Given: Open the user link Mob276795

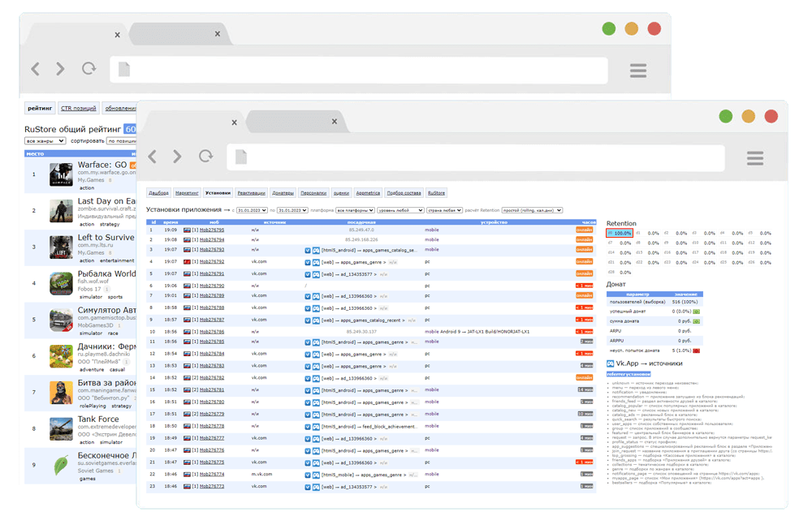Looking at the screenshot, I should click(x=212, y=230).
